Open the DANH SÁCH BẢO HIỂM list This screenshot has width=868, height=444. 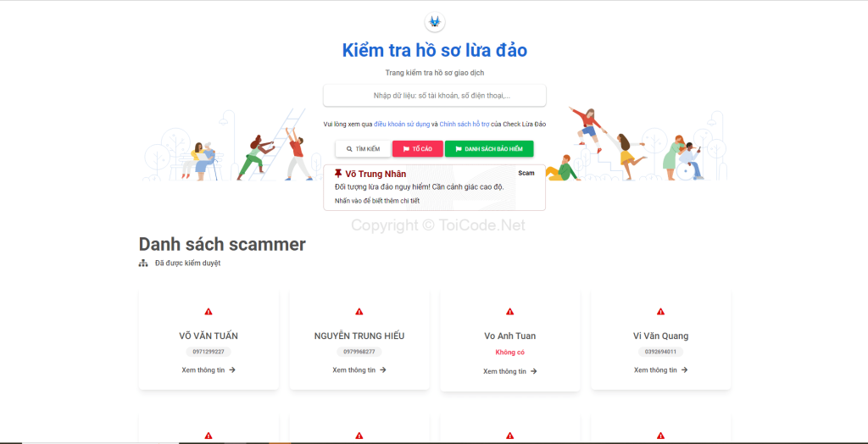point(489,149)
